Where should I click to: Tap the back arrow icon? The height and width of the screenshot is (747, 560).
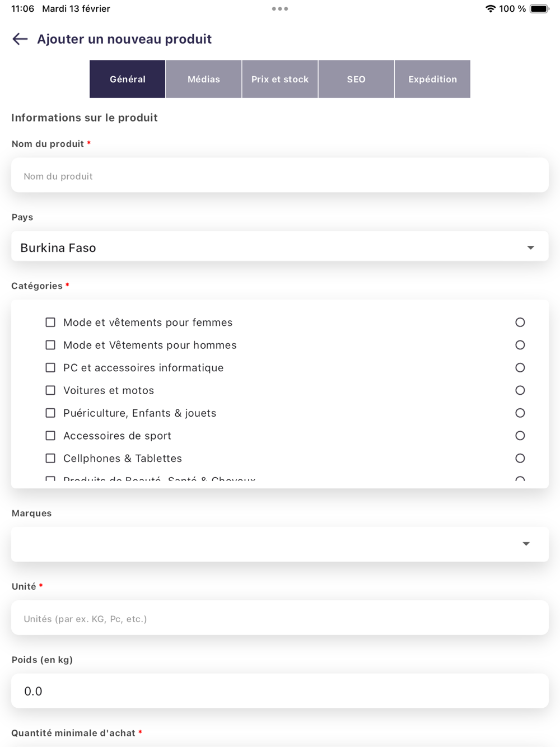coord(20,39)
